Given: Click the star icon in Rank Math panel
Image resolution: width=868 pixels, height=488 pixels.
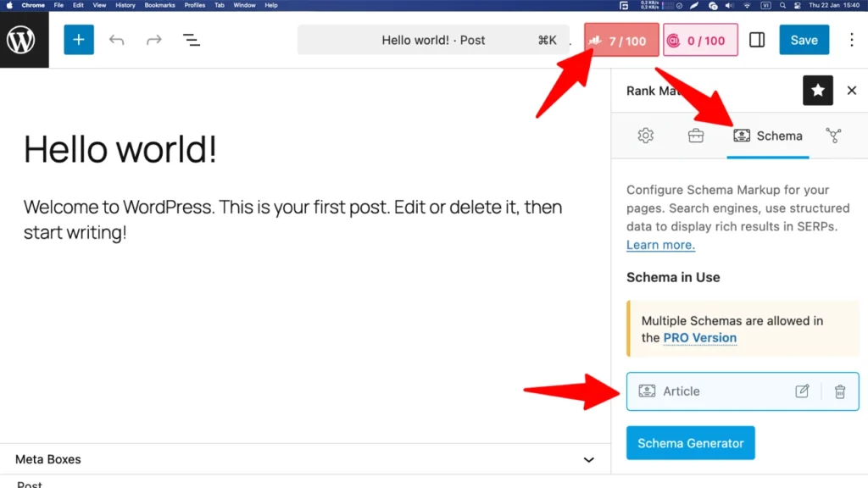Looking at the screenshot, I should click(x=817, y=90).
